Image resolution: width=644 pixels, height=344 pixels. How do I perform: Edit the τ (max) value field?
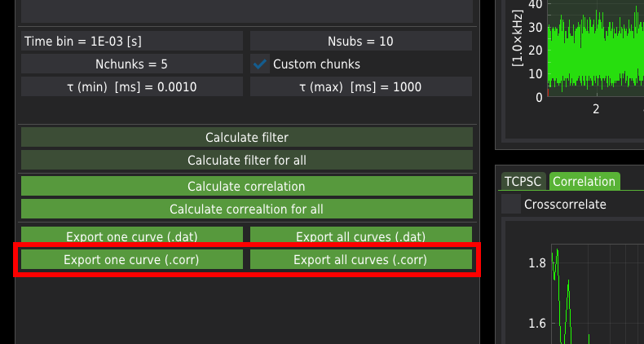360,86
